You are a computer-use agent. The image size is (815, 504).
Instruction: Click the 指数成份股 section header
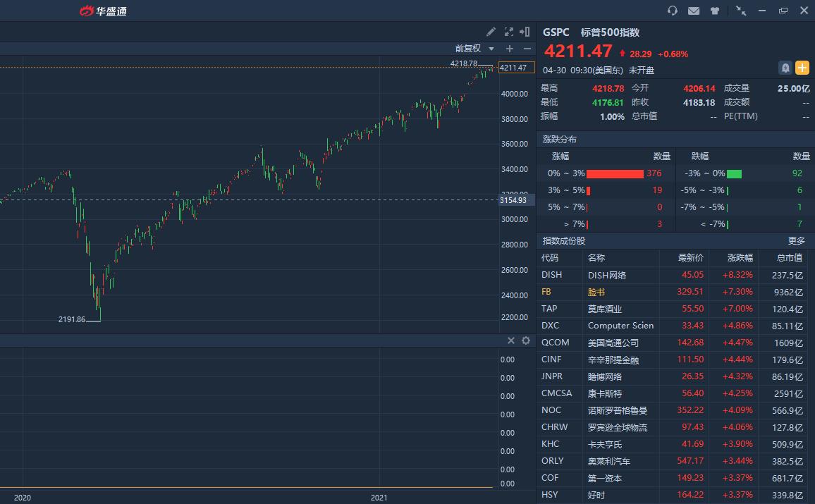click(563, 240)
